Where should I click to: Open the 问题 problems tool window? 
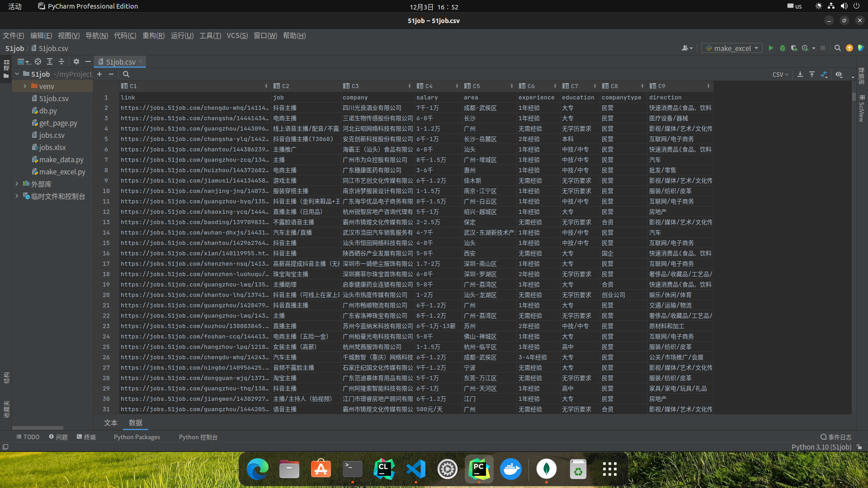point(58,437)
